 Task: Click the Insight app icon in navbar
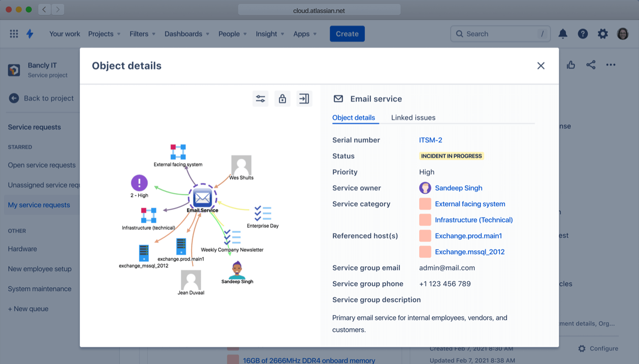267,33
